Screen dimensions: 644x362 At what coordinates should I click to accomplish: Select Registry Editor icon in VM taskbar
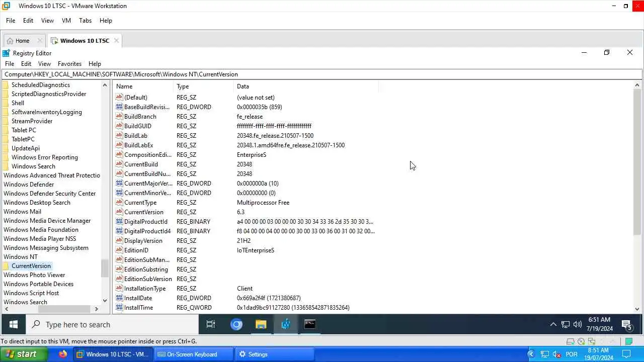tap(286, 324)
